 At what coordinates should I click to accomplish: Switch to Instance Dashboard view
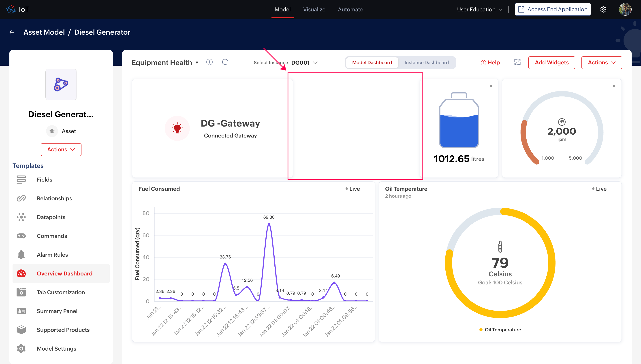426,63
